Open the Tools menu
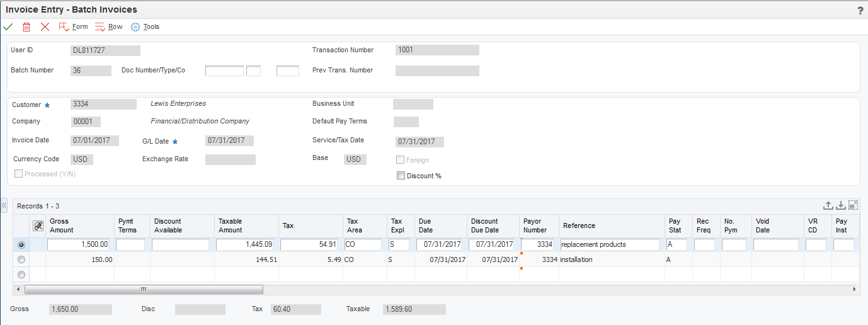Image resolution: width=868 pixels, height=325 pixels. click(x=145, y=27)
